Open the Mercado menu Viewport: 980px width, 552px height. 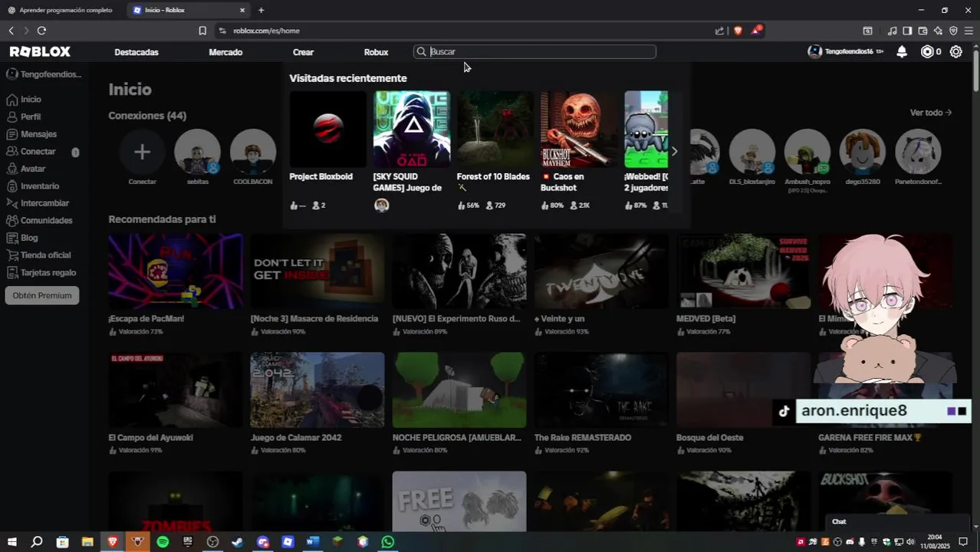tap(225, 52)
